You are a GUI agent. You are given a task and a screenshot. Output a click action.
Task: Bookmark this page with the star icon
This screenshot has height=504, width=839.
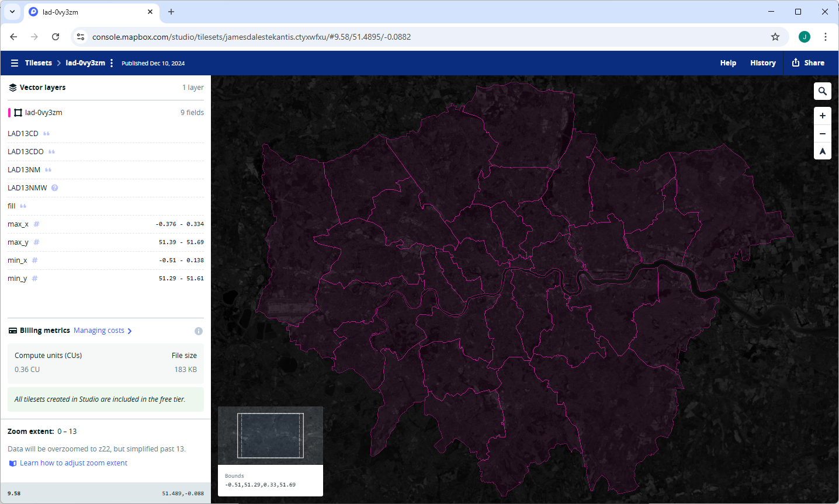pos(775,37)
